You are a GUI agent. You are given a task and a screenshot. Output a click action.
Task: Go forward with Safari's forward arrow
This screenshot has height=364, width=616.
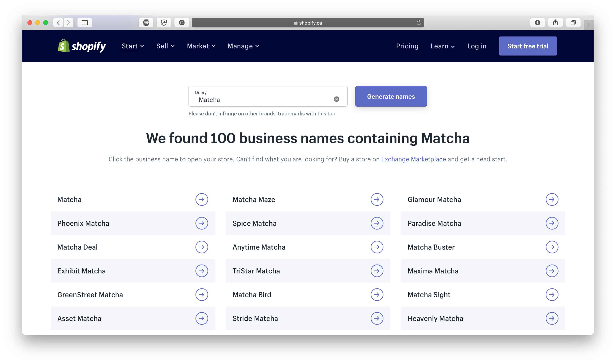coord(68,23)
